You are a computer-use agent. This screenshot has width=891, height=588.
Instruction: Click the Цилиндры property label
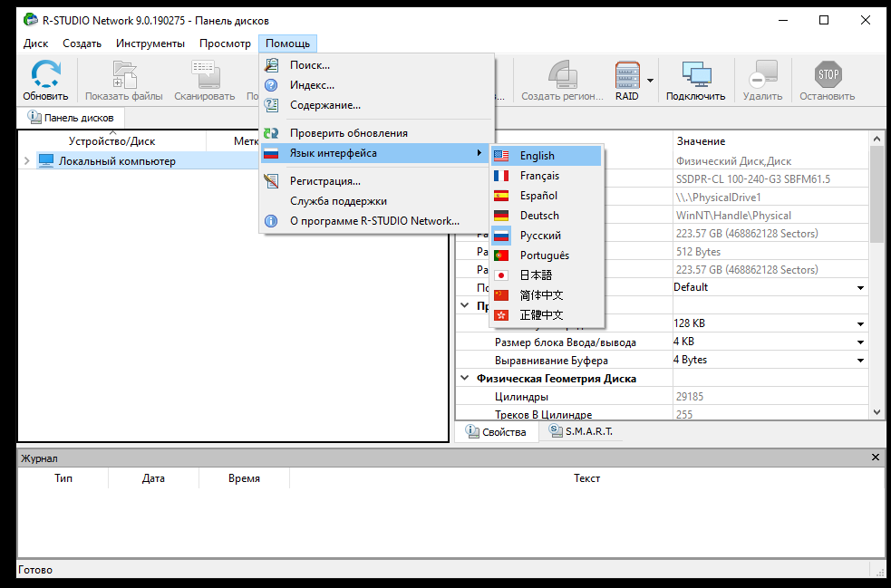point(521,397)
